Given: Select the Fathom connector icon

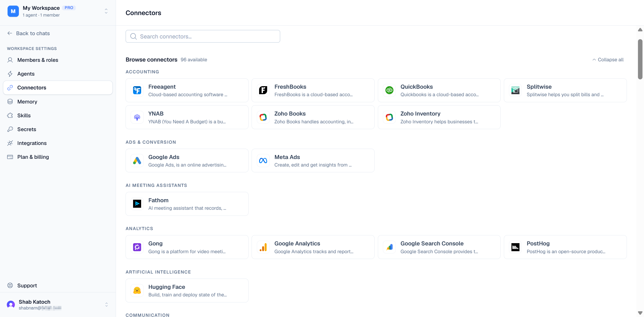Looking at the screenshot, I should (x=137, y=204).
